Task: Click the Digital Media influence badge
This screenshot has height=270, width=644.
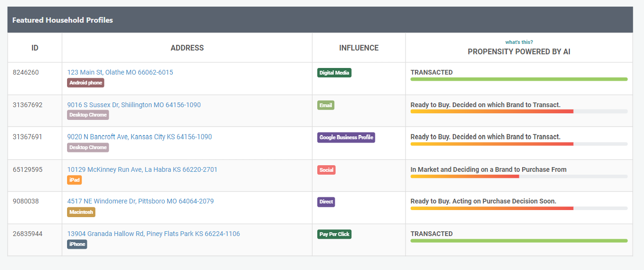Action: point(334,73)
